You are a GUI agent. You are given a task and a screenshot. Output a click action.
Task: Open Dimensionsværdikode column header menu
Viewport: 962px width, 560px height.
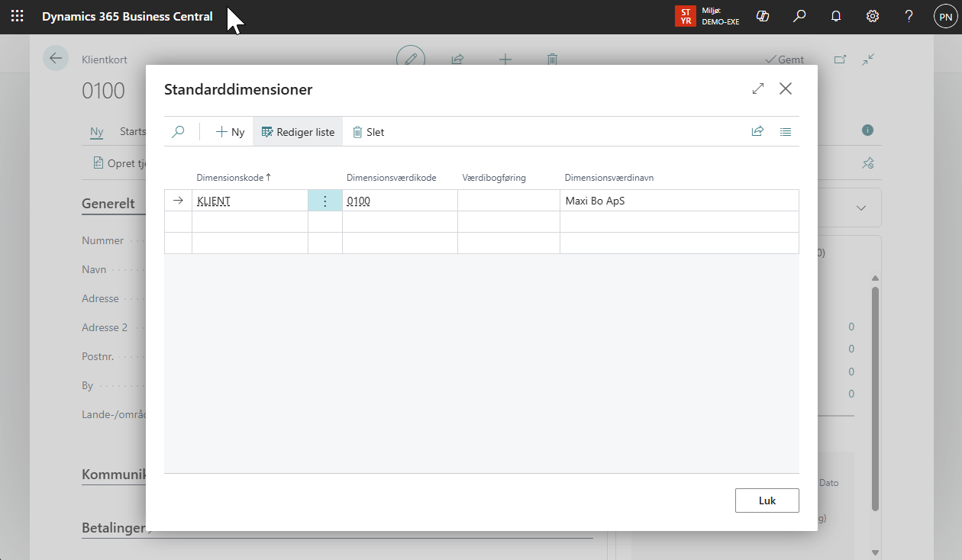click(391, 178)
